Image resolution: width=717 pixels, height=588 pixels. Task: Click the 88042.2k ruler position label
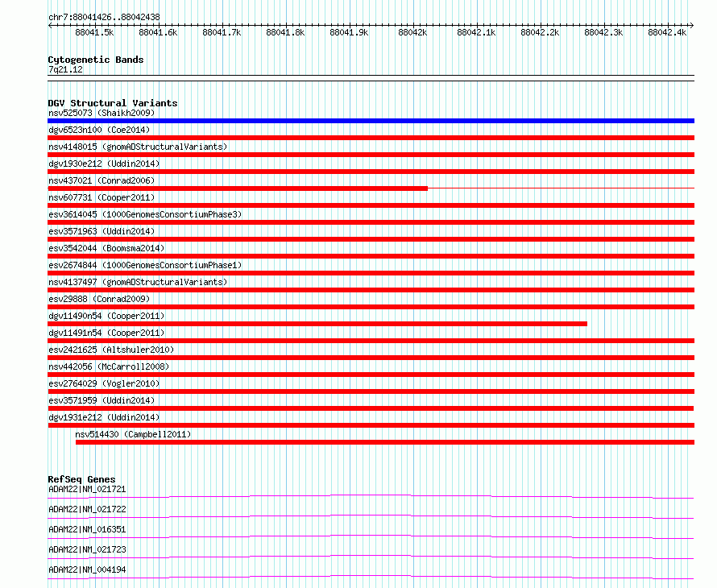click(x=540, y=32)
